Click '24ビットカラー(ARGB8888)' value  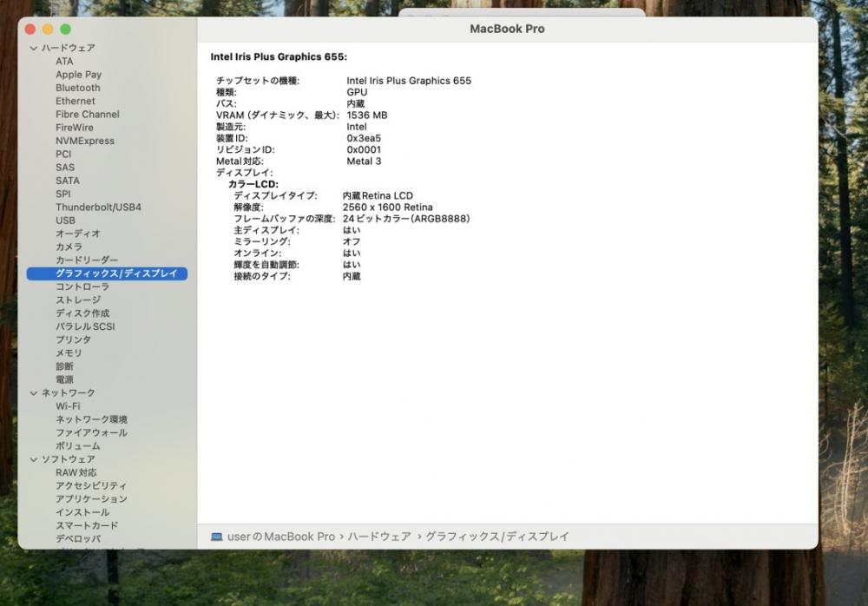(x=406, y=220)
